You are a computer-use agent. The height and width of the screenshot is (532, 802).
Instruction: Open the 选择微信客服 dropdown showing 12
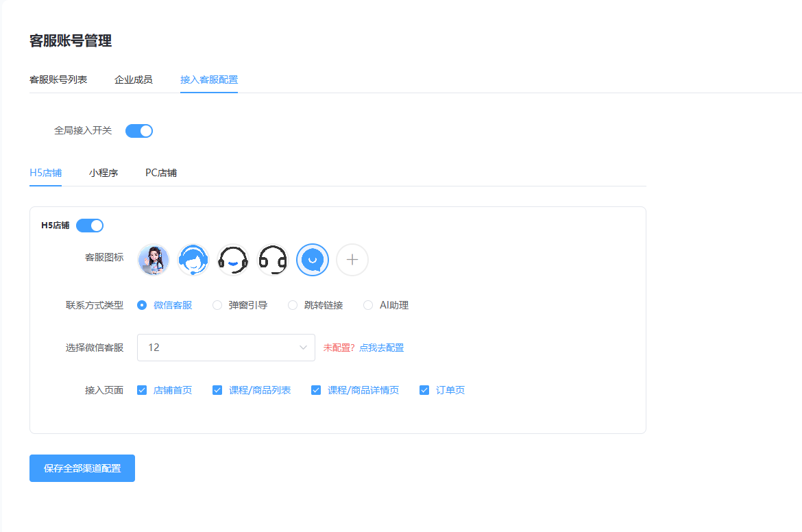point(226,348)
